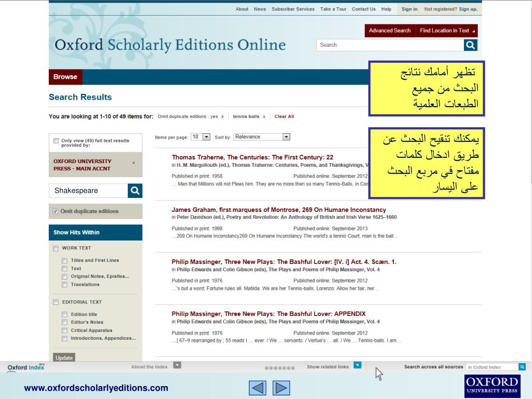The width and height of the screenshot is (532, 399).
Task: Remove the 'Omit duplicate editions : yes' filter x
Action: 222,117
